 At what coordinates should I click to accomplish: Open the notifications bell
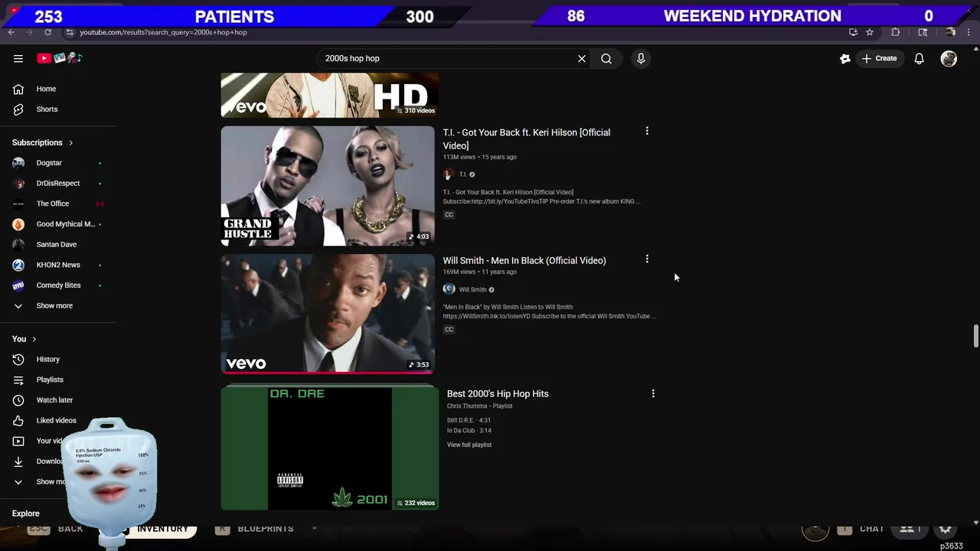pyautogui.click(x=920, y=58)
